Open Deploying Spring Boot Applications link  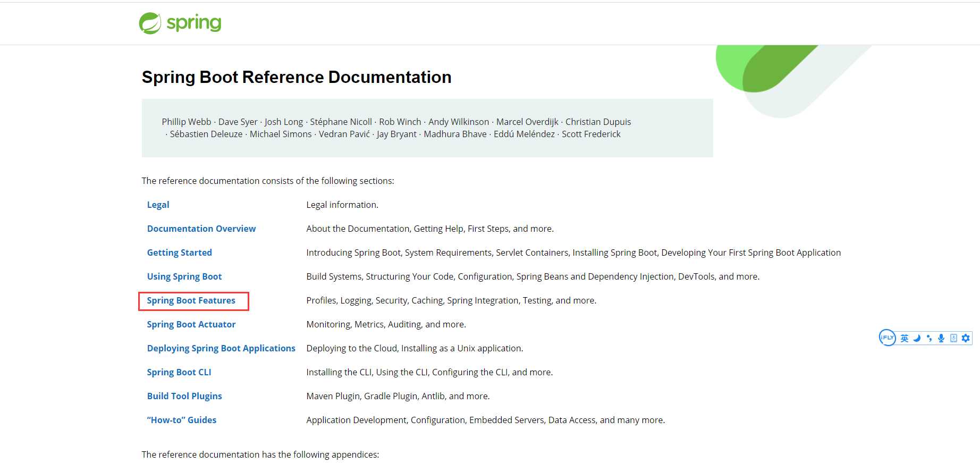click(221, 348)
